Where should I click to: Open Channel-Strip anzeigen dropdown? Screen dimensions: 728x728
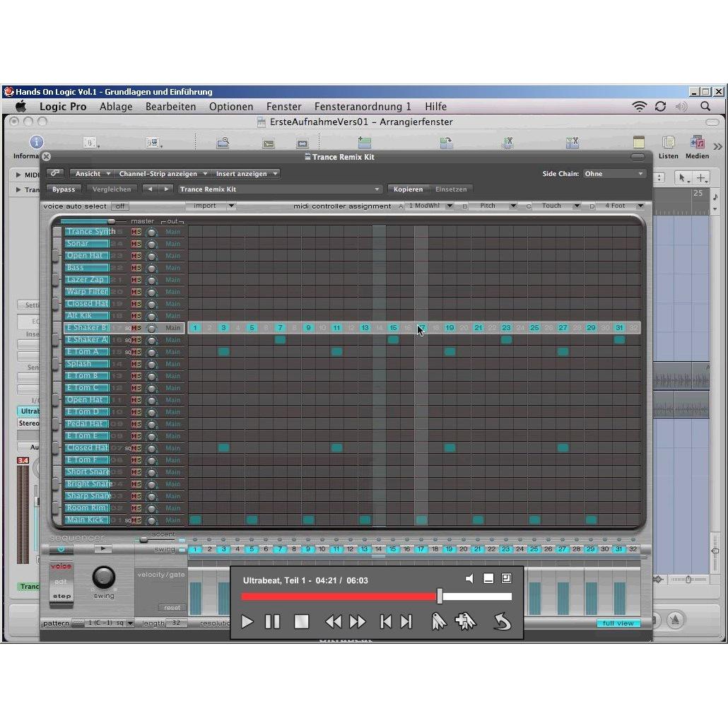(x=162, y=174)
